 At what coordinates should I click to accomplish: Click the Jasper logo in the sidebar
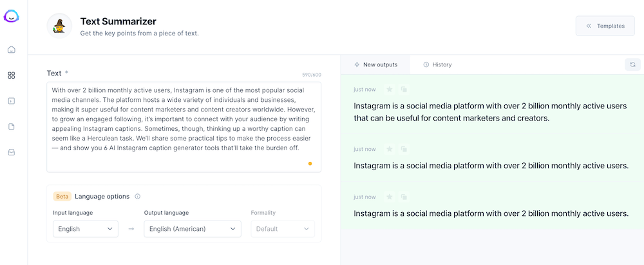(x=12, y=17)
